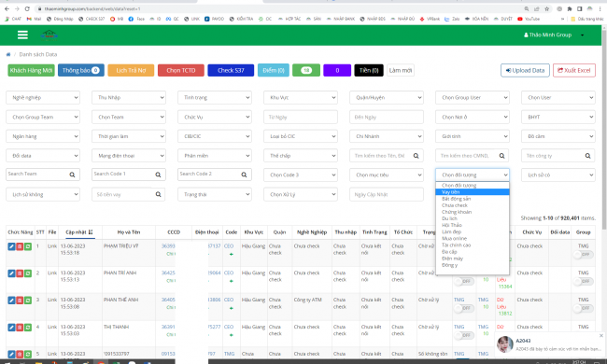Image resolution: width=607 pixels, height=364 pixels.
Task: Click edit pencil icon for PHAN THẾ ANH
Action: coord(11,301)
